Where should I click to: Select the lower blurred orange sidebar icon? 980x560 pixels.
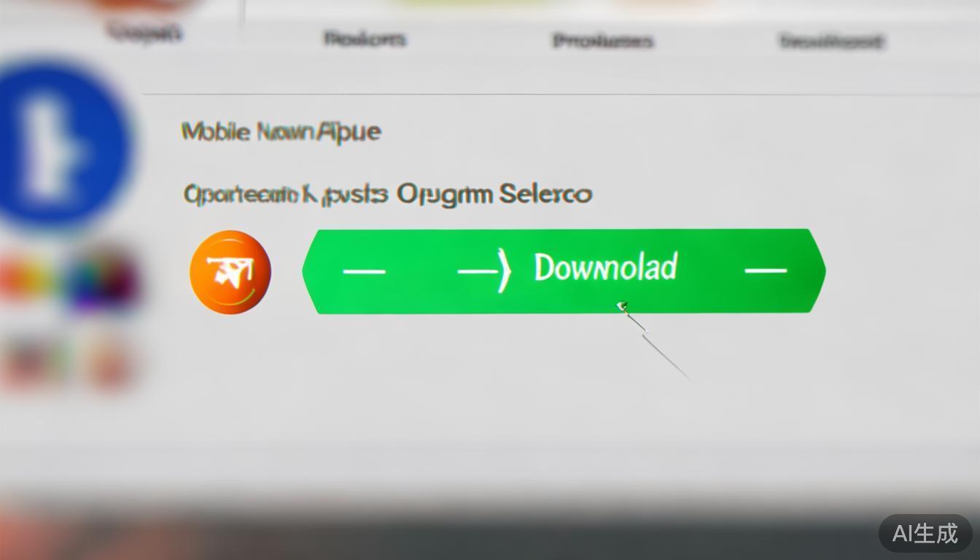(109, 362)
